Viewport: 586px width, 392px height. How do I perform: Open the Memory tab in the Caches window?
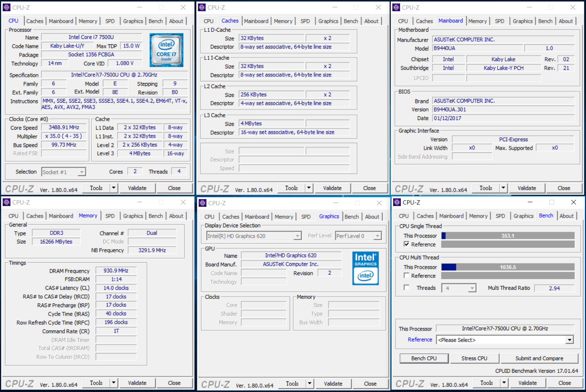tap(283, 21)
